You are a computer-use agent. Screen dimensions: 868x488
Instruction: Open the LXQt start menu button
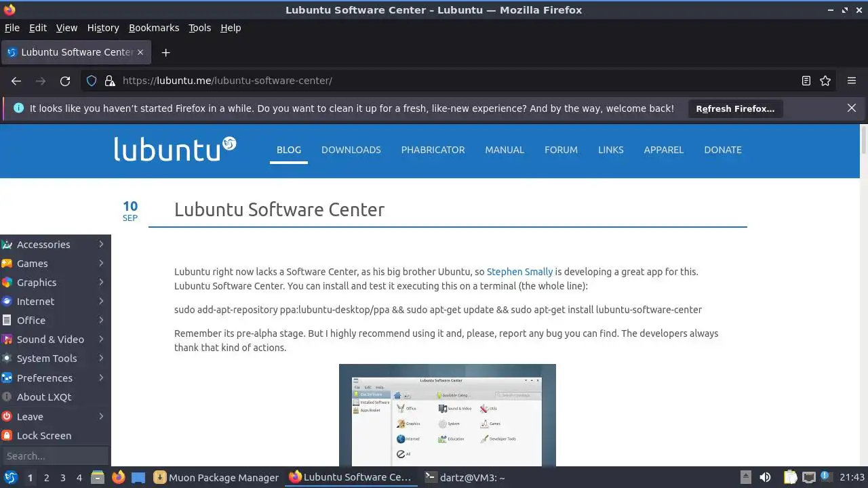11,477
